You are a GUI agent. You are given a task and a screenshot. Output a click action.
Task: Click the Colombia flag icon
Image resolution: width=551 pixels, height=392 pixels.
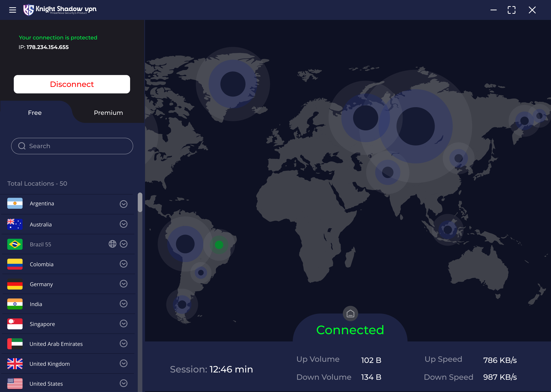(15, 264)
